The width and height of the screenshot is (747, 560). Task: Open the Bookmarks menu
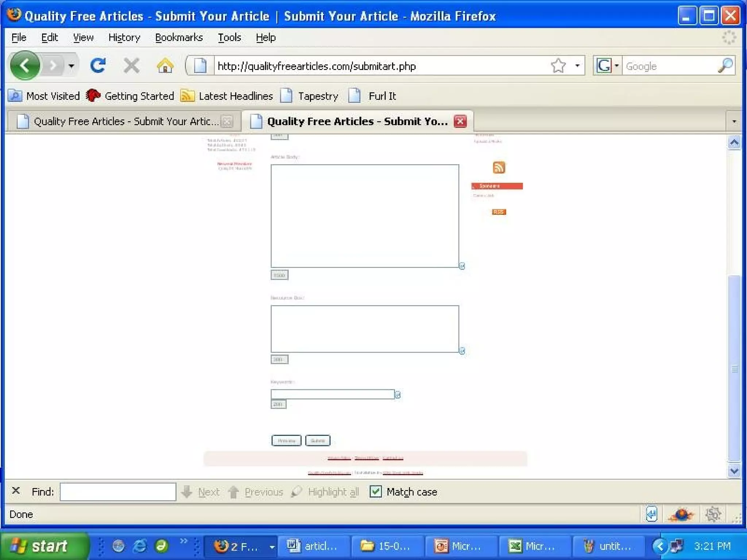pos(179,38)
